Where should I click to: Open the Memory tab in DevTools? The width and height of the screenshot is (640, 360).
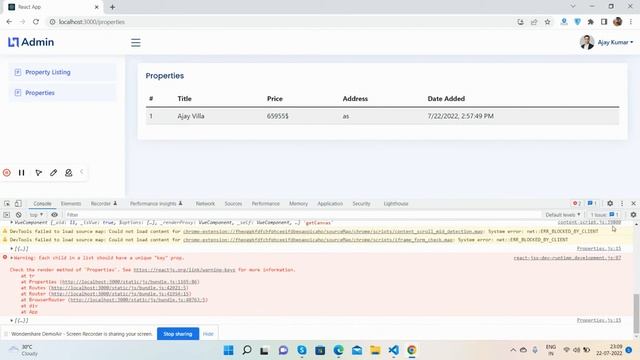pyautogui.click(x=298, y=203)
